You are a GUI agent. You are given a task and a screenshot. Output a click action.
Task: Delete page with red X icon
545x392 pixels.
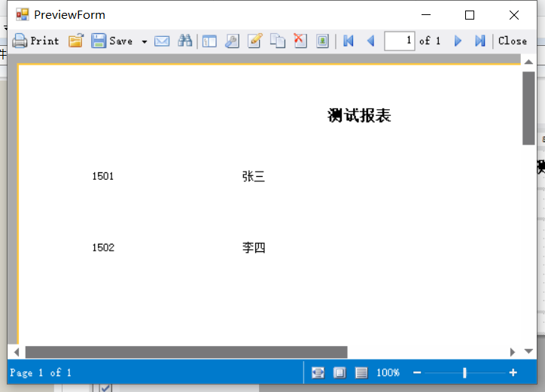(300, 41)
